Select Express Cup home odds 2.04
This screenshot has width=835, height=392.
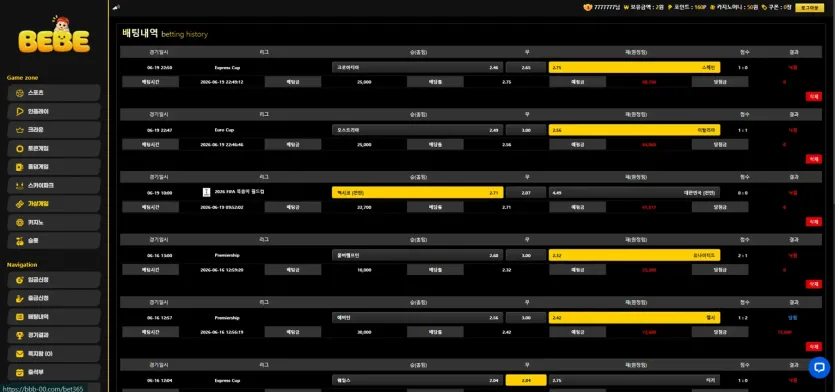click(417, 380)
